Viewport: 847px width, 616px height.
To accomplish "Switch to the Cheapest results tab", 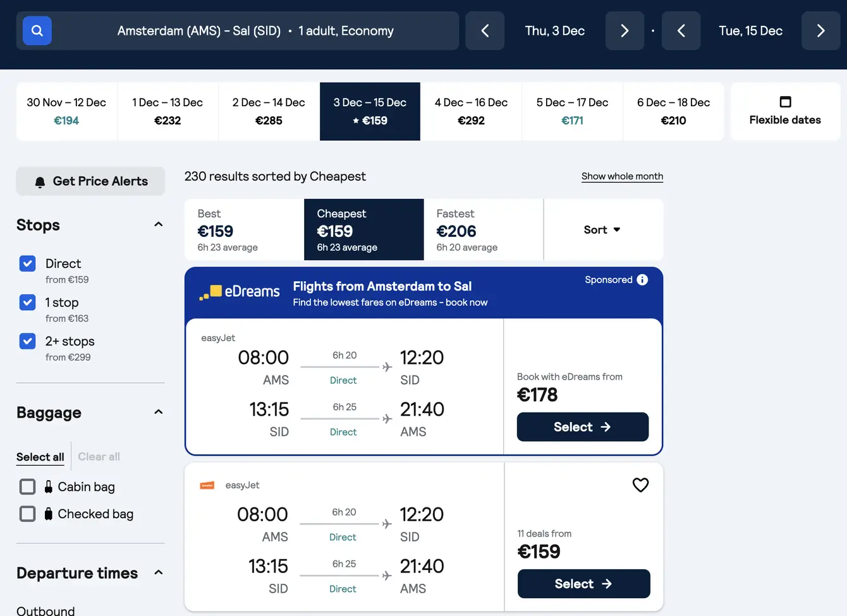I will (364, 229).
